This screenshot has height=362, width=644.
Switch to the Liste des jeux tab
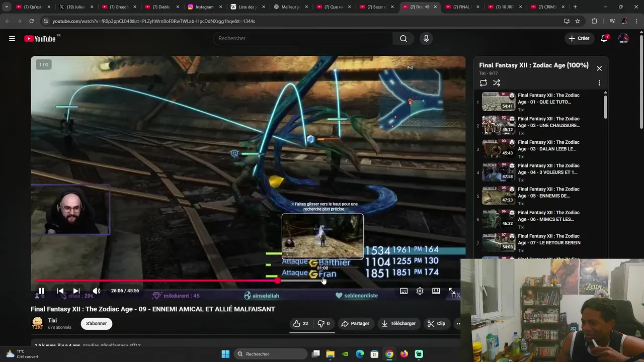coord(248,7)
